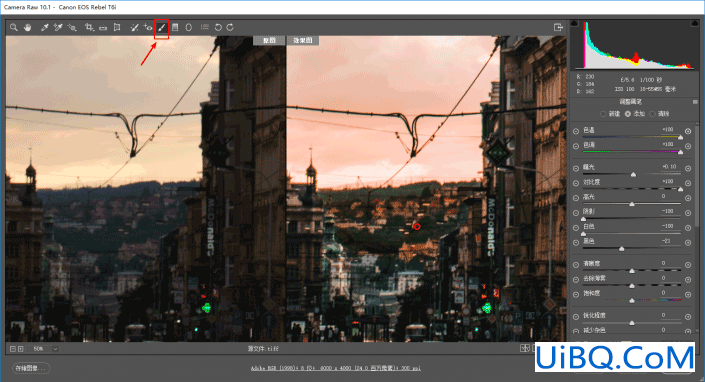Select the Radial Filter tool
705x382 pixels.
(189, 27)
